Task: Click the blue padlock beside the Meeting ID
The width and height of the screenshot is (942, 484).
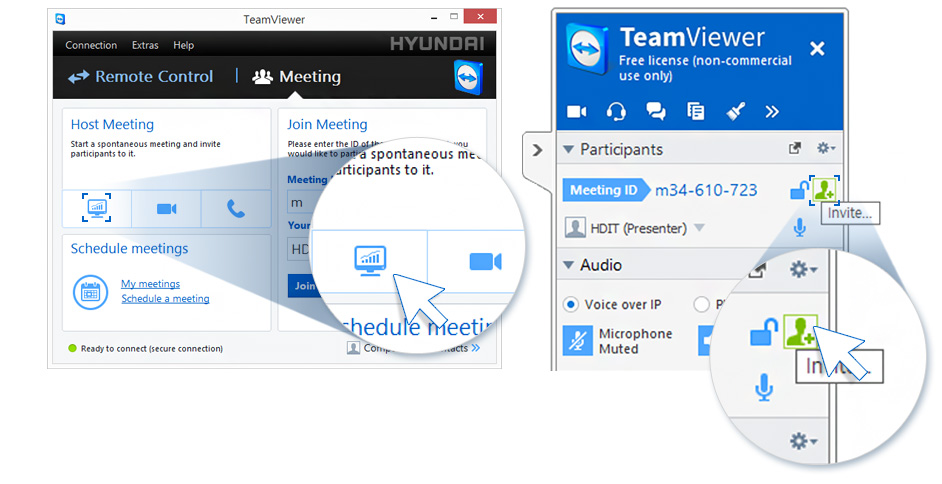Action: [x=799, y=191]
